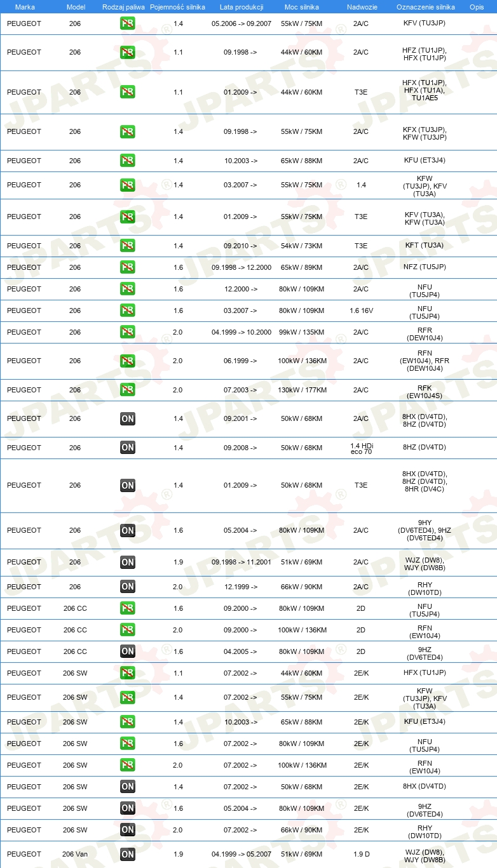Select the '12.1999 ->' production years cell
This screenshot has width=497, height=868.
point(241,587)
